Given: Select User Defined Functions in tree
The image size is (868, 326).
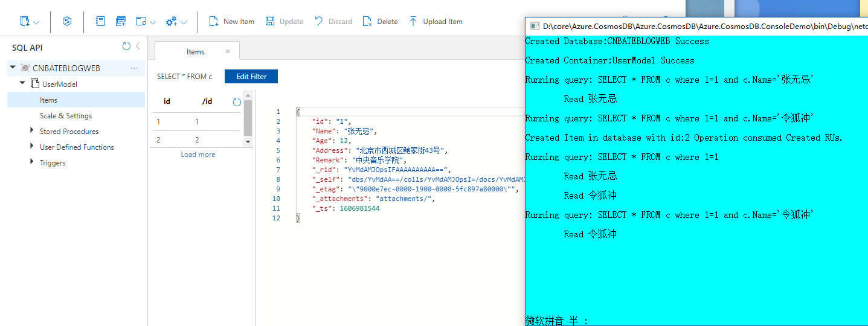Looking at the screenshot, I should [77, 147].
